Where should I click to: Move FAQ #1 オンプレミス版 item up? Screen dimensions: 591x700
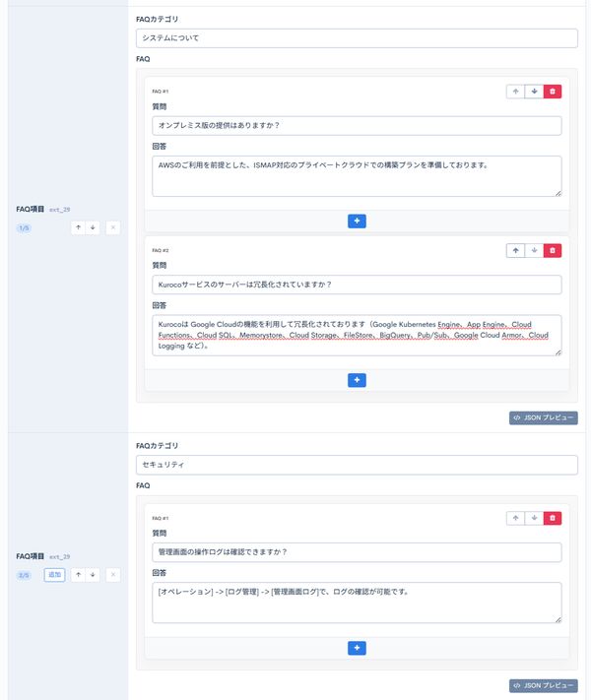pyautogui.click(x=515, y=92)
